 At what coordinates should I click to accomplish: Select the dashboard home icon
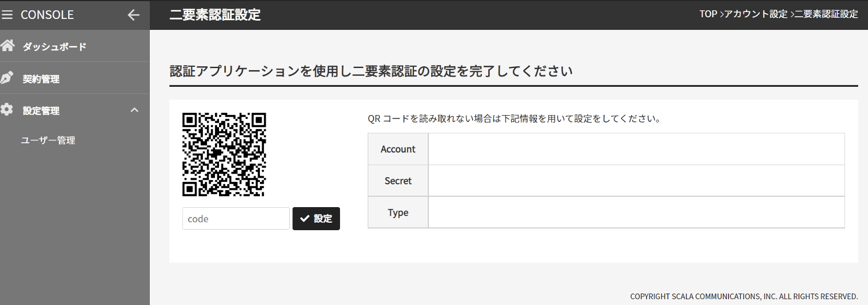click(7, 46)
